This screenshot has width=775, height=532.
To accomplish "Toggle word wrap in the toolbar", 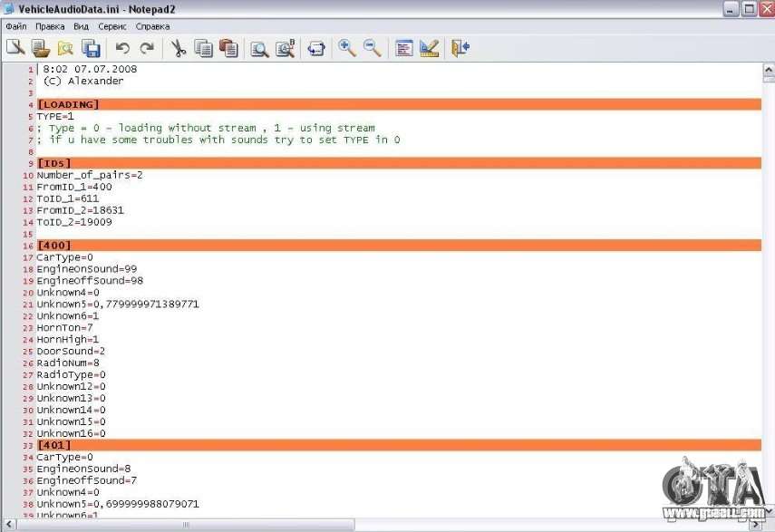I will point(316,48).
